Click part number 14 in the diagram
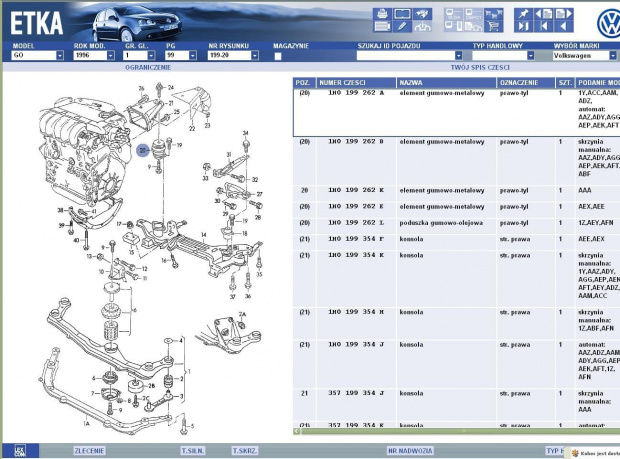620x459 pixels. 203,235
